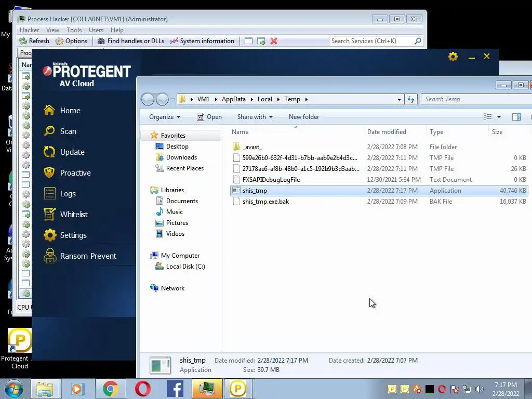Click the Back button in Explorer
This screenshot has height=399, width=532.
pyautogui.click(x=148, y=99)
